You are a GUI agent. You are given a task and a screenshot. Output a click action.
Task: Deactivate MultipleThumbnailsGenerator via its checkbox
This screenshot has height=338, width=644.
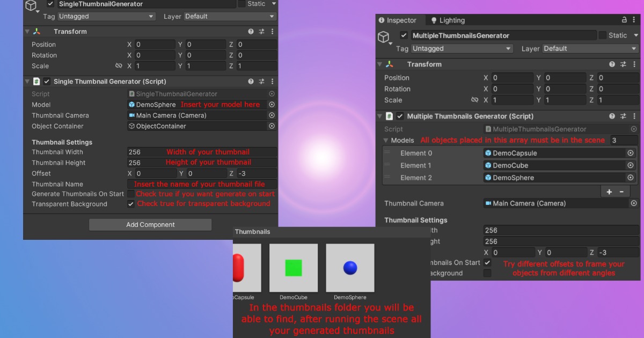pos(404,35)
